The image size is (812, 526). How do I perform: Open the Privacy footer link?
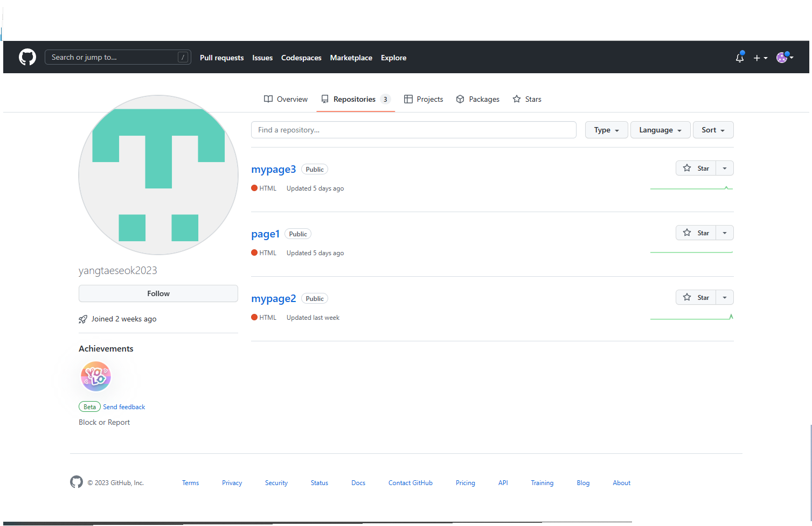click(232, 483)
